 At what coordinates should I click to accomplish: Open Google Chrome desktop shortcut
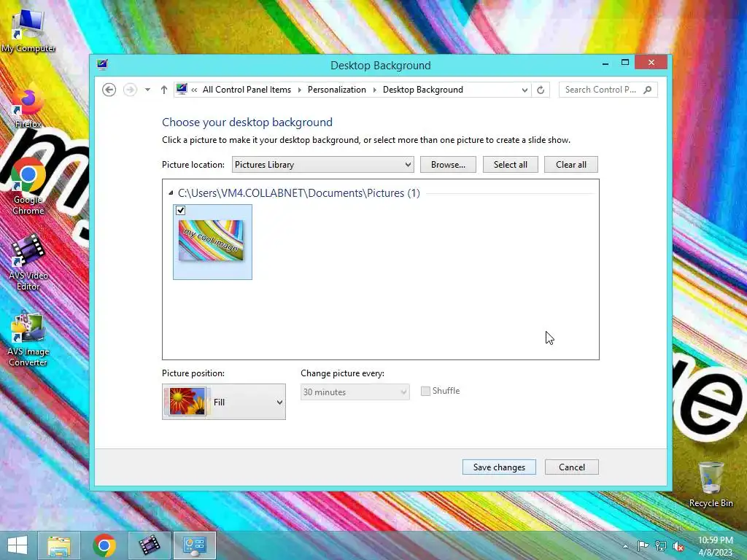(x=28, y=186)
